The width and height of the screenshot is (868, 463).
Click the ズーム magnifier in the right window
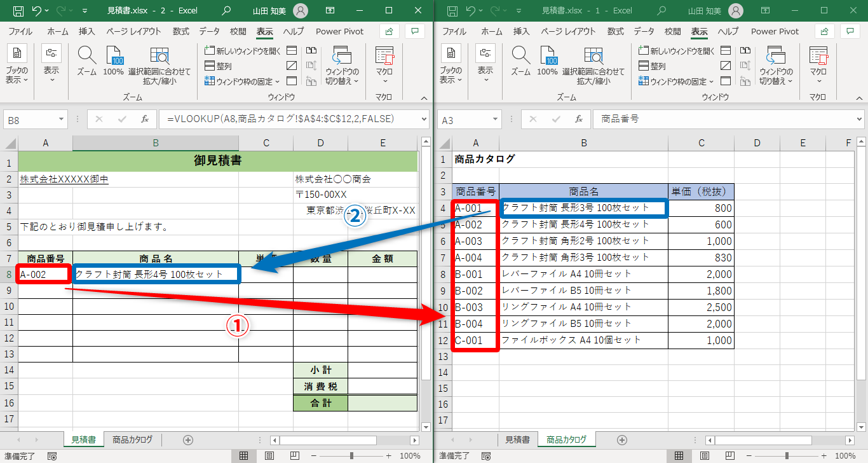click(521, 62)
